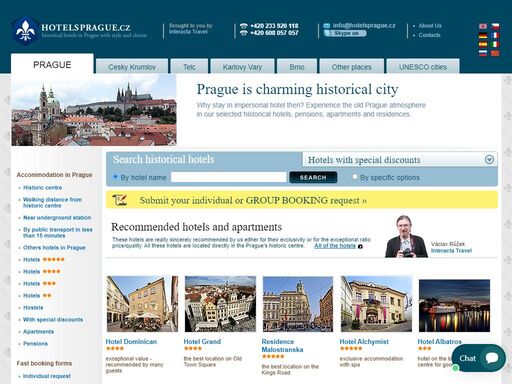Click info@hotelsprague.cz email link
The height and width of the screenshot is (384, 512).
coord(364,25)
